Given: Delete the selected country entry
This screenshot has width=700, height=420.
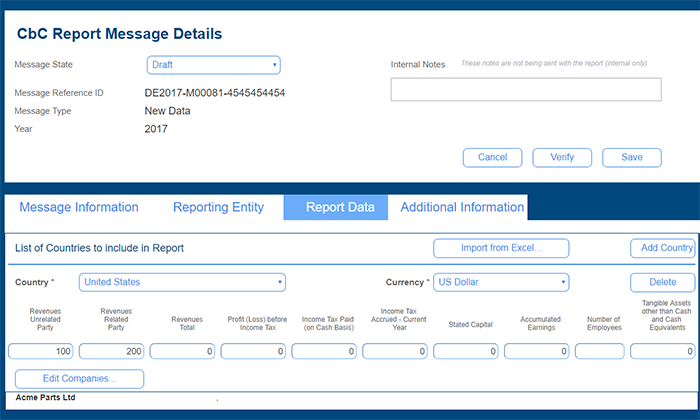Looking at the screenshot, I should coord(662,282).
